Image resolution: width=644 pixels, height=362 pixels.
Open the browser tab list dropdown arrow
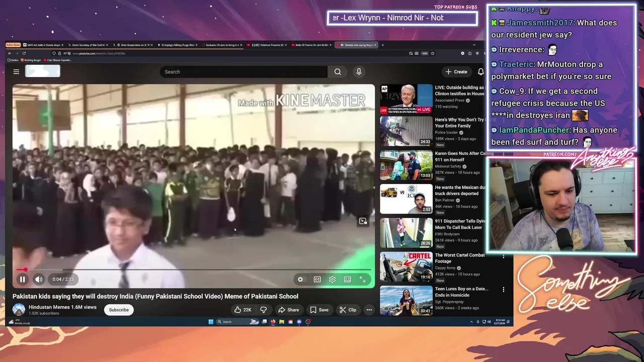[x=473, y=45]
